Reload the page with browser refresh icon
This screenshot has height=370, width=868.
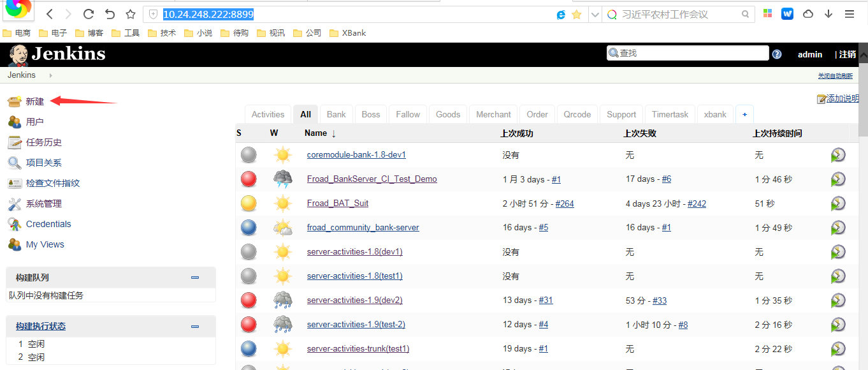click(89, 14)
